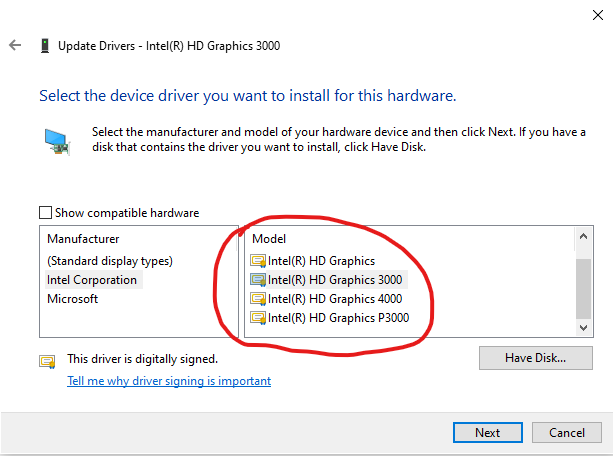613x456 pixels.
Task: Click the model list scroll down arrow
Action: click(583, 328)
